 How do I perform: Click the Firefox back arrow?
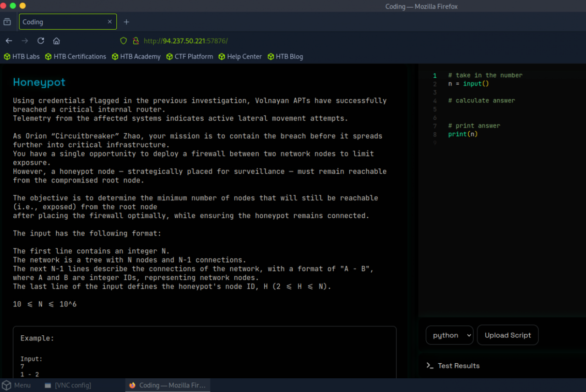(9, 41)
